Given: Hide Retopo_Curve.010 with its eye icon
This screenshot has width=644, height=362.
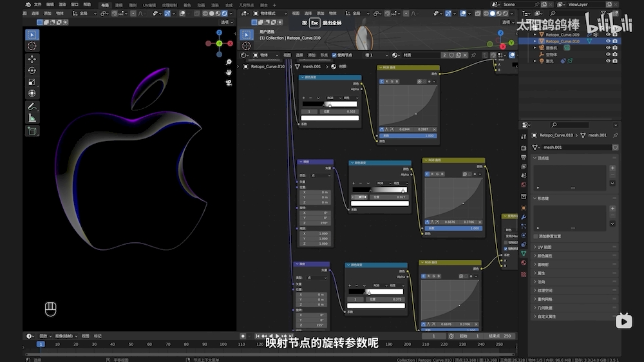Looking at the screenshot, I should coord(609,41).
